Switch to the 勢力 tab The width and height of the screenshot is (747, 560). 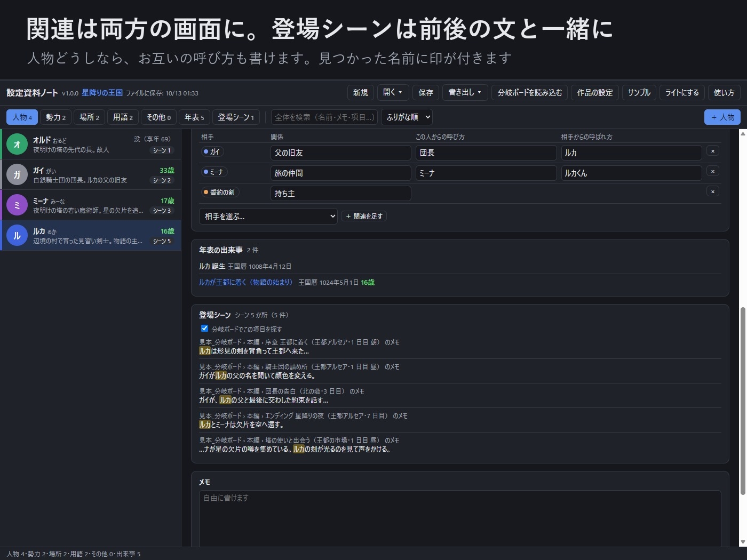(55, 117)
